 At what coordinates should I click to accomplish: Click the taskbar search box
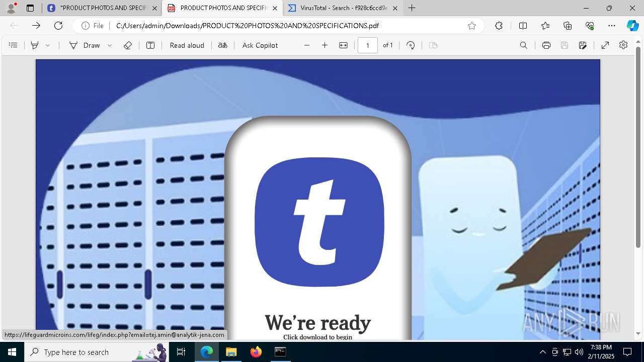(x=97, y=352)
